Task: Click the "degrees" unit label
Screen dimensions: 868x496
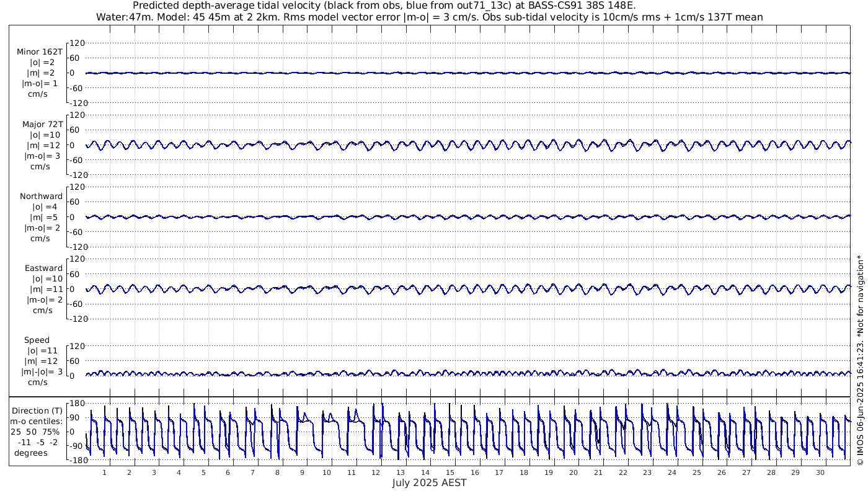Action: (31, 453)
